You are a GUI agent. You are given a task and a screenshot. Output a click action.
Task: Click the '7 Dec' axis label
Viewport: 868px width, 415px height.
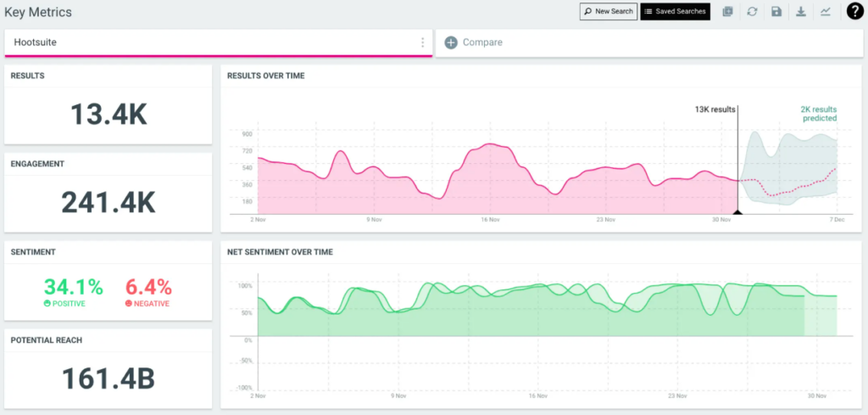[x=836, y=220]
